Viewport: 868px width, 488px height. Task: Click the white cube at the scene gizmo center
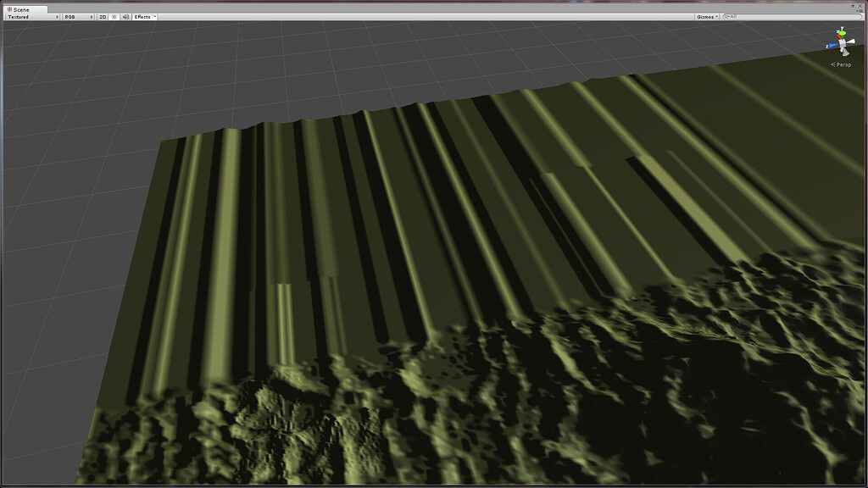[842, 43]
